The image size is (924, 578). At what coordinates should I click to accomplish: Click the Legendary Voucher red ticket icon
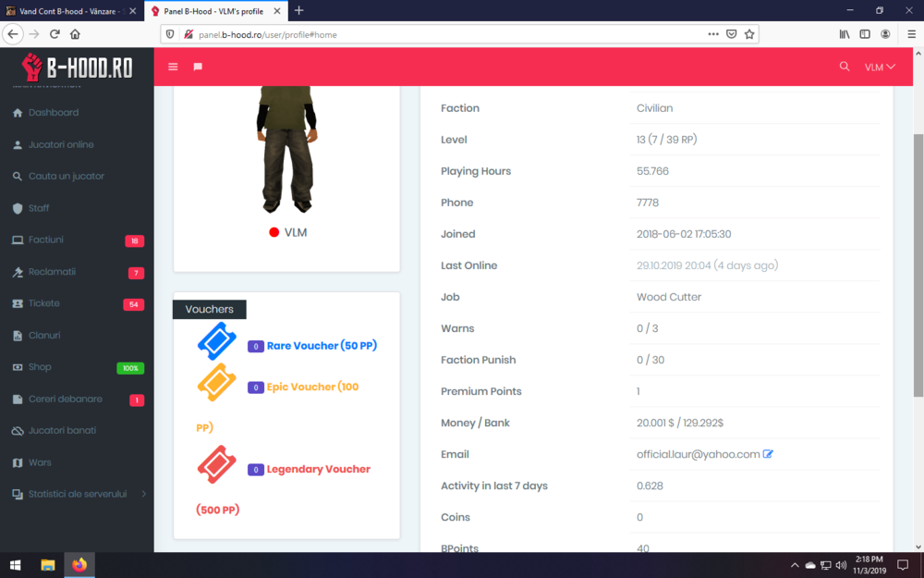(217, 464)
